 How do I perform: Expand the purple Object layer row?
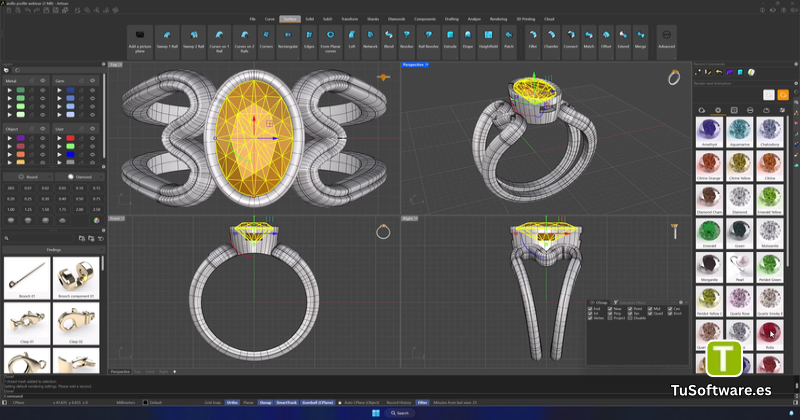tap(10, 138)
